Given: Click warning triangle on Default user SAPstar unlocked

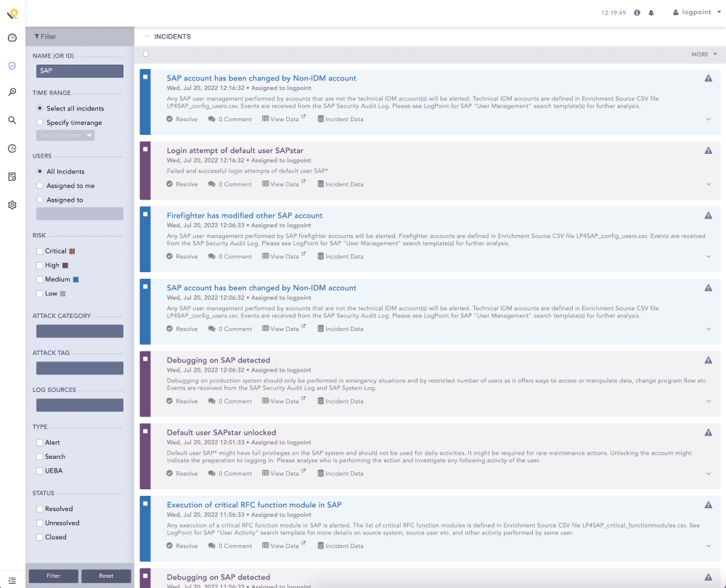Looking at the screenshot, I should click(x=709, y=433).
